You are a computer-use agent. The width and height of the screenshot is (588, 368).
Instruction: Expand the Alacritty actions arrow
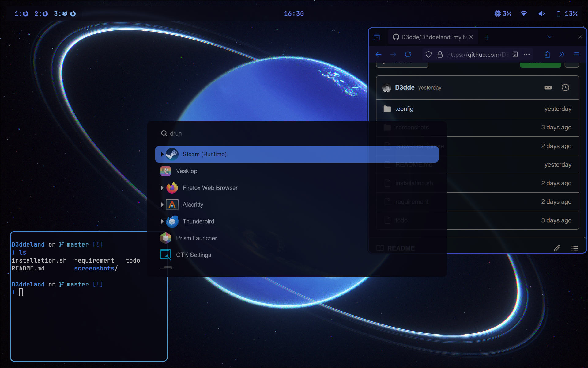click(162, 205)
